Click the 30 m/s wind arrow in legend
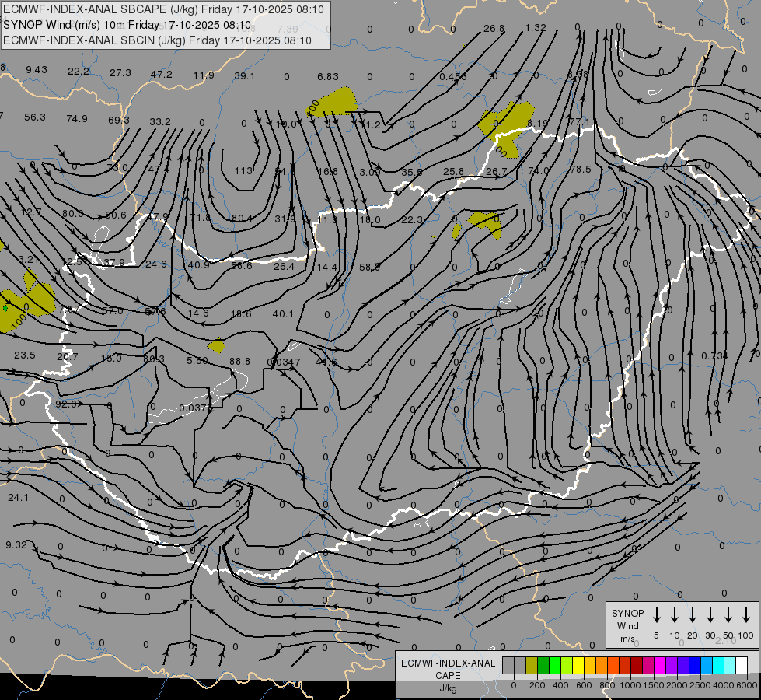 [x=710, y=614]
